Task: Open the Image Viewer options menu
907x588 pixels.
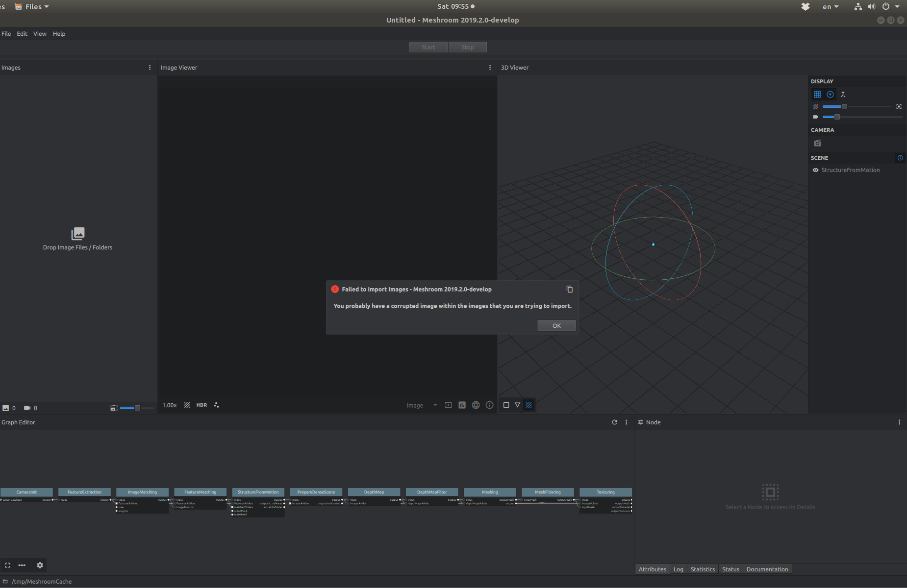Action: click(x=490, y=68)
